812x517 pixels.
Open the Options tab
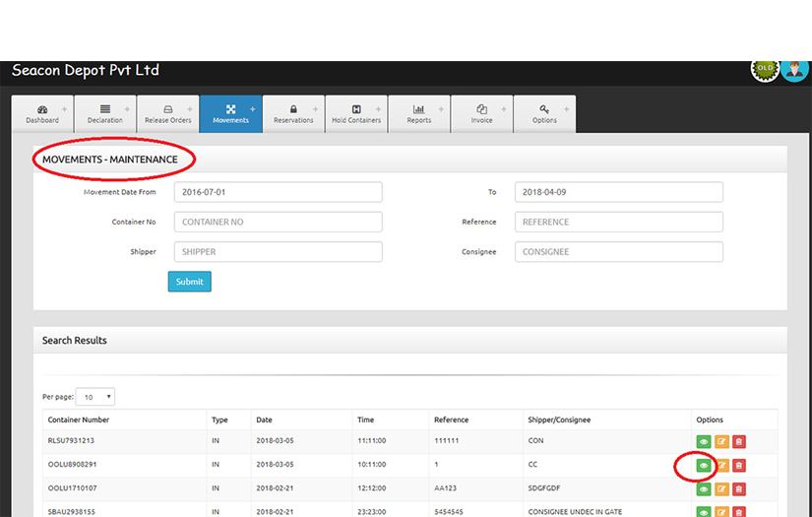tap(544, 114)
